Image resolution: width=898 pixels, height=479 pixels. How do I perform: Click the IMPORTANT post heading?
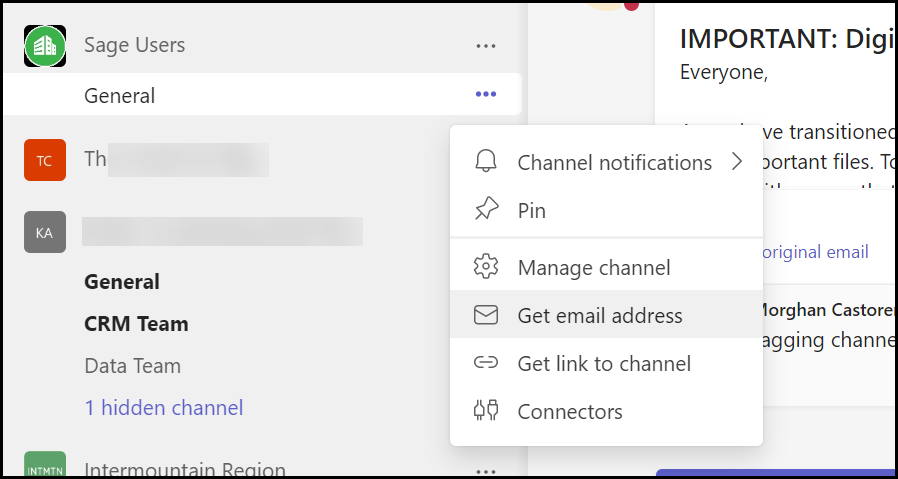click(788, 38)
